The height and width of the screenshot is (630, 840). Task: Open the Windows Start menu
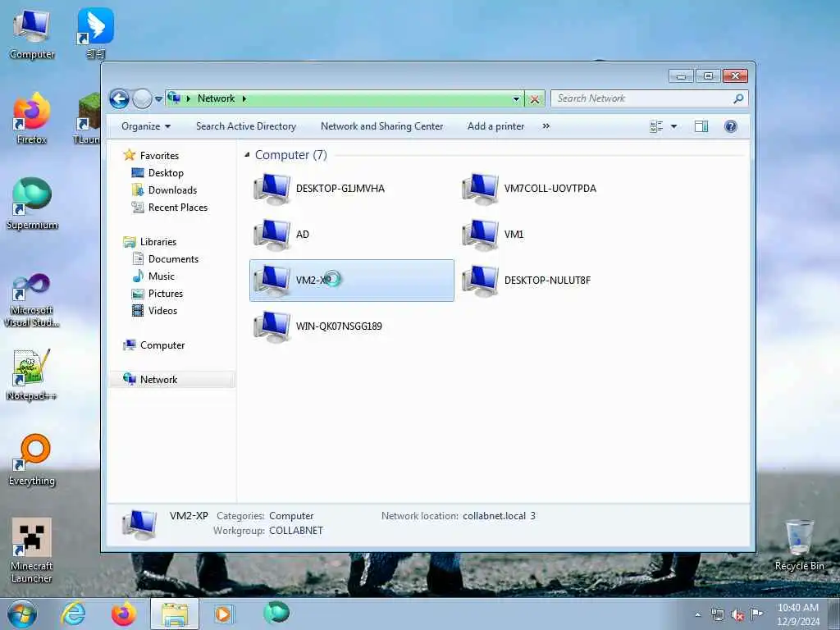click(22, 614)
